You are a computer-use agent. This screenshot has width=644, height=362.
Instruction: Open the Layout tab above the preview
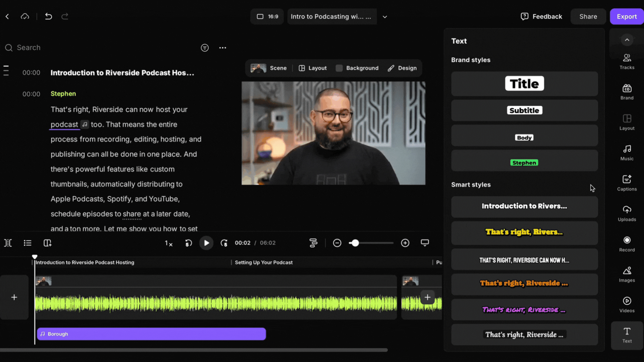(313, 68)
